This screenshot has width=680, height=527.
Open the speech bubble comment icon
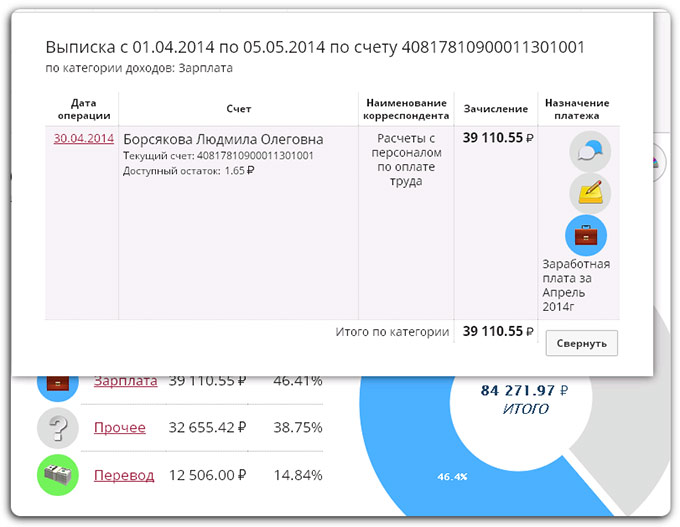tap(590, 151)
